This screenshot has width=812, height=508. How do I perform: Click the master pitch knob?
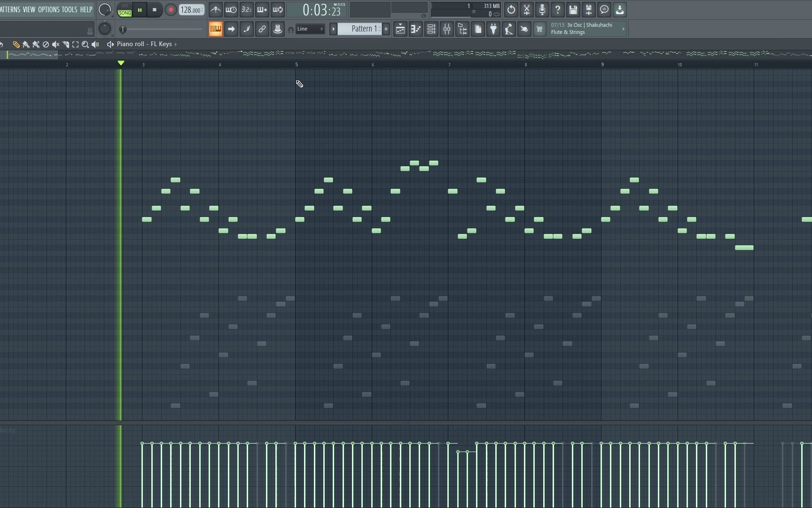[x=105, y=29]
